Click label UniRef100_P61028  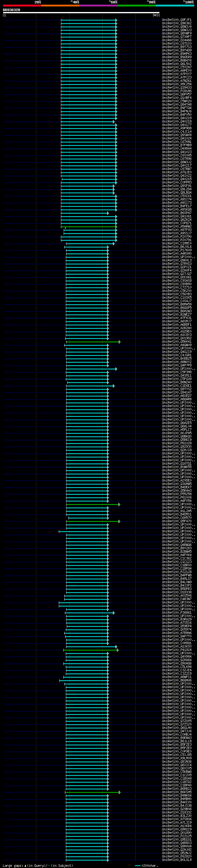coord(177,443)
